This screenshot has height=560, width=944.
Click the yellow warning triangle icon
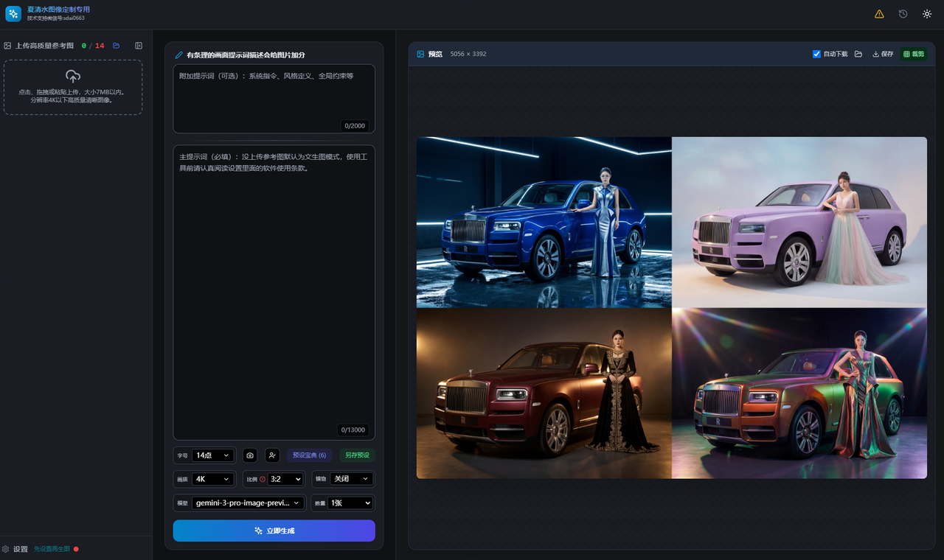[879, 14]
